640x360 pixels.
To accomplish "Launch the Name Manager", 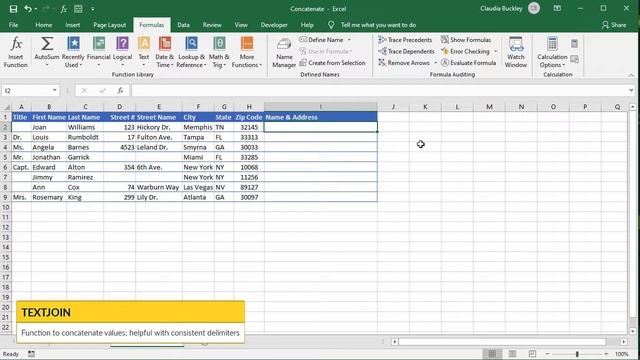I will (x=284, y=52).
